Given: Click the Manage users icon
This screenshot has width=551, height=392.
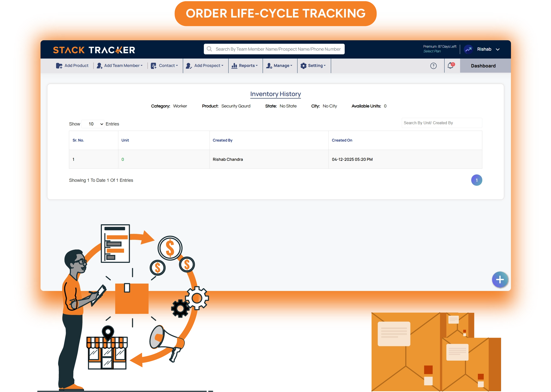Looking at the screenshot, I should click(269, 66).
